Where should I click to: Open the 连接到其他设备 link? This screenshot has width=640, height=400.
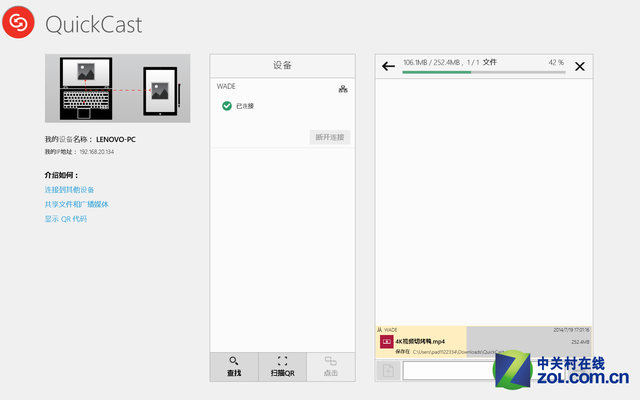(x=69, y=189)
